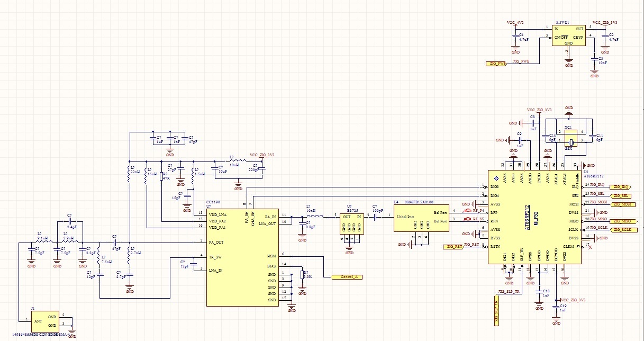The height and width of the screenshot is (341, 644).
Task: Select the 2.9nH inductor
Action: pos(70,242)
